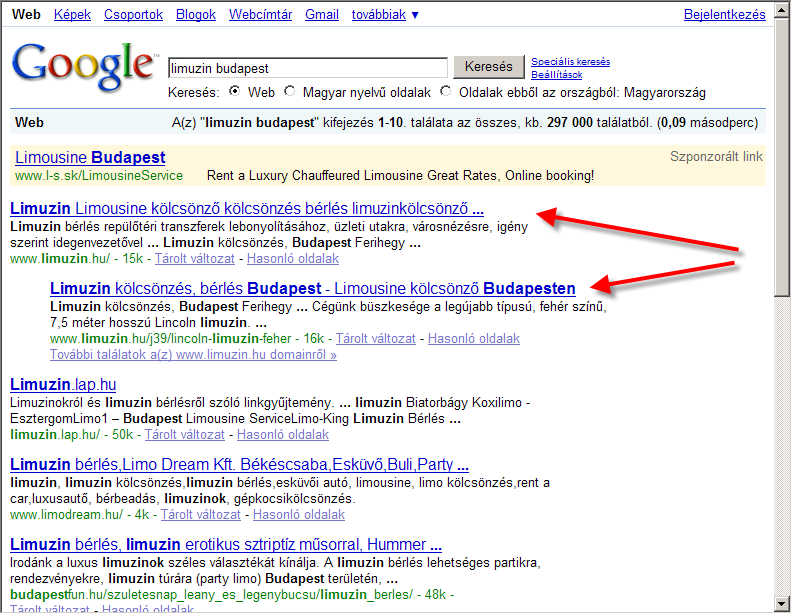
Task: Show more results from www.limuzin.hu domain
Action: pos(193,354)
